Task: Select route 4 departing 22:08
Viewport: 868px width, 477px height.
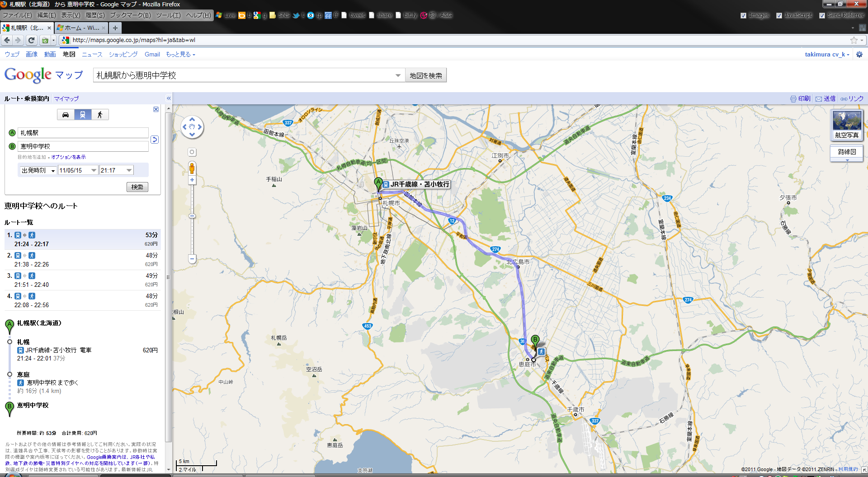Action: tap(82, 300)
